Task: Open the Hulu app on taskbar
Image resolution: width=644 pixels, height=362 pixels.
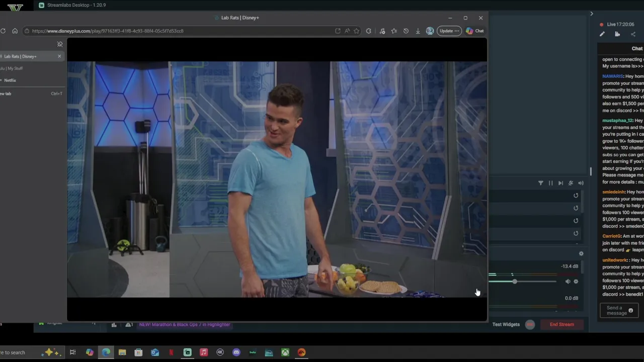Action: [x=253, y=352]
